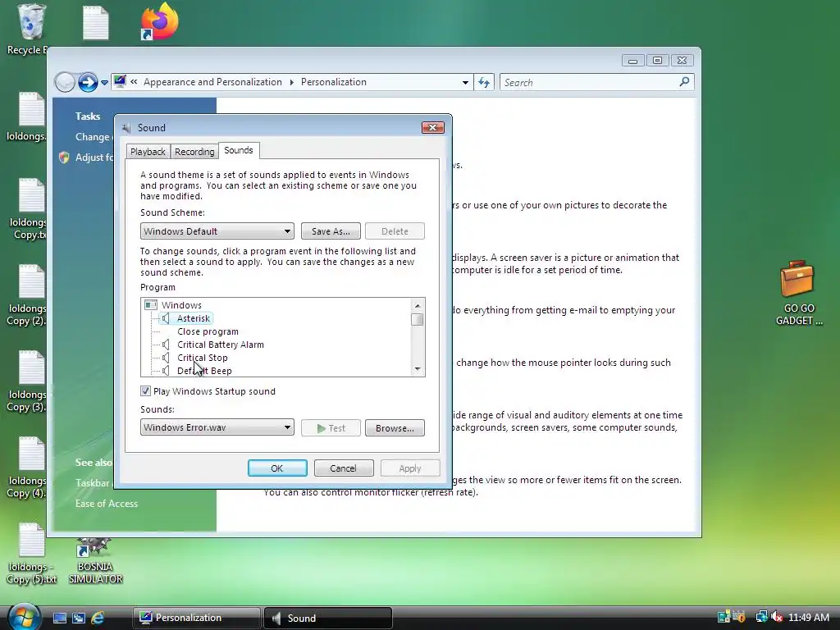Click the speaker icon beside Critical Battery Alarm

(166, 345)
